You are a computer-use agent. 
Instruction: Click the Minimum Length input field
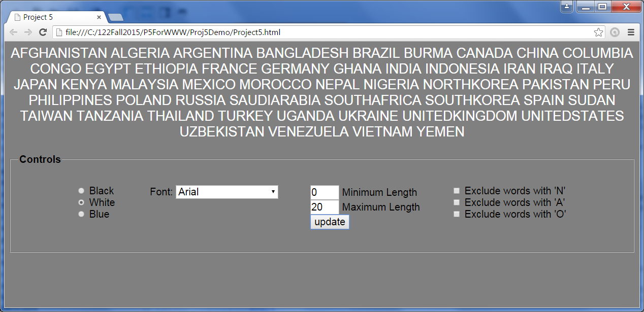click(325, 192)
